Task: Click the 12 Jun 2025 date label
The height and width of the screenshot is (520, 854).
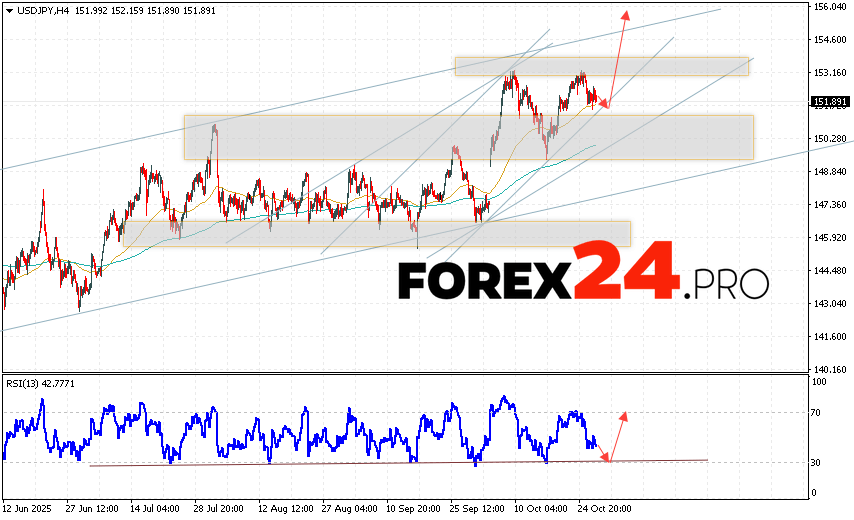Action: pos(28,508)
